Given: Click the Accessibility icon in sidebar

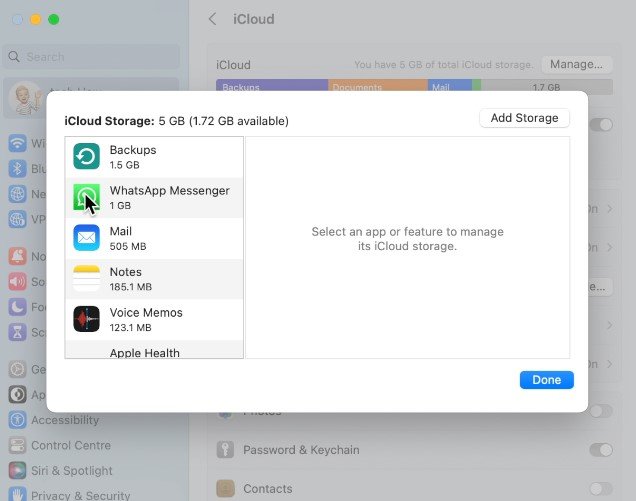Looking at the screenshot, I should tap(17, 420).
